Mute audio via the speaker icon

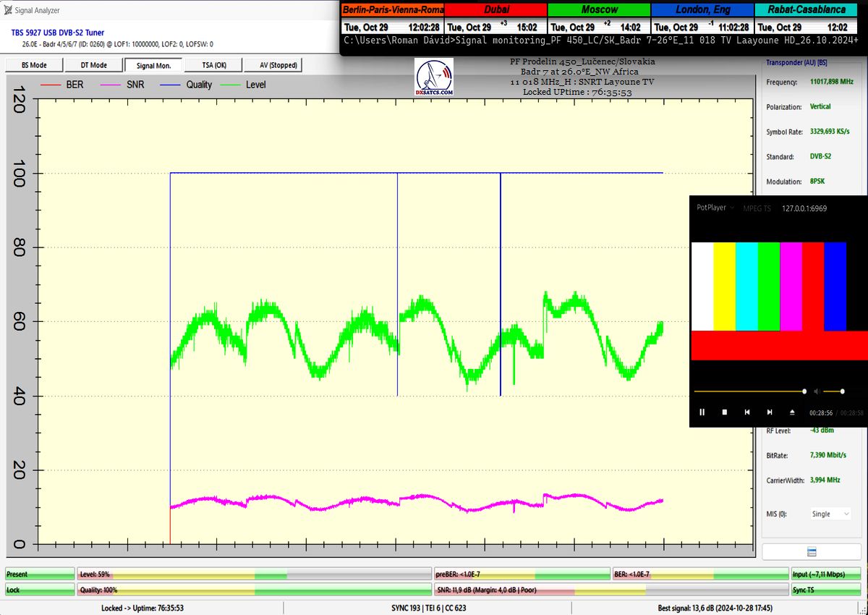pyautogui.click(x=816, y=391)
